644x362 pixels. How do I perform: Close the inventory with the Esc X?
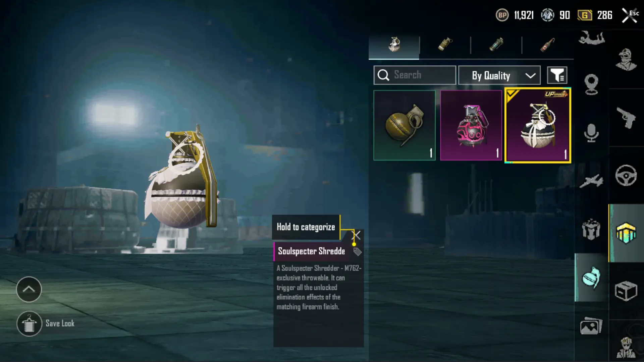coord(630,15)
